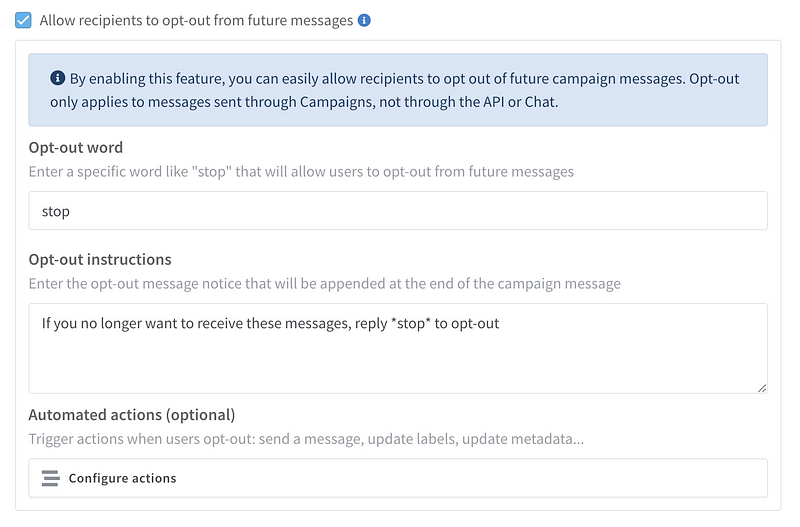This screenshot has height=527, width=800.
Task: Click the 'Opt-out instructions' heading
Action: tap(100, 259)
